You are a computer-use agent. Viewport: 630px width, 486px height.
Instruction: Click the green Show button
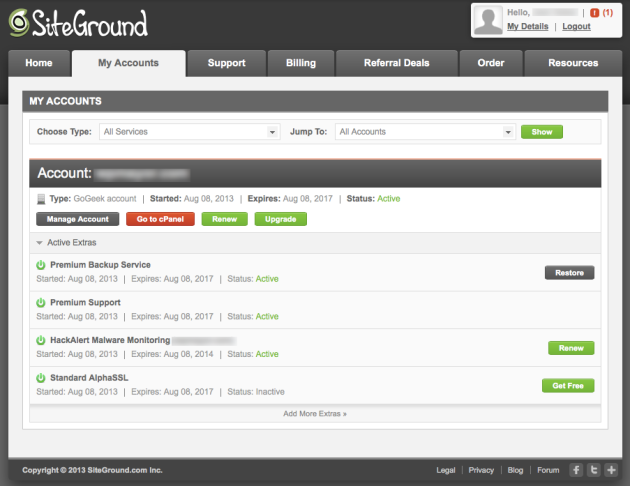[x=542, y=132]
